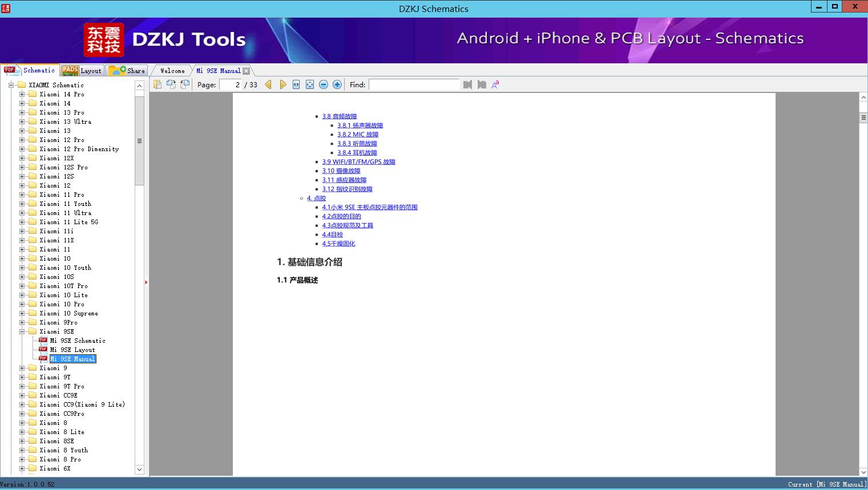Zoom out with the minus icon
868x490 pixels.
[x=324, y=84]
